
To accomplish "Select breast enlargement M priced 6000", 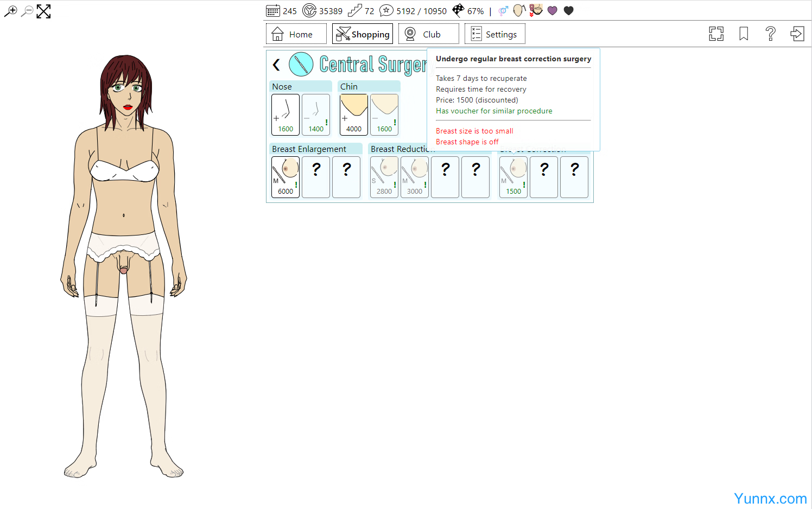I will pos(286,177).
